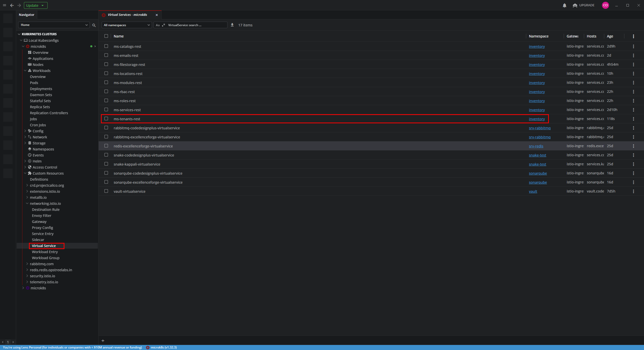Collapse the KUBERNETES CLUSTERS section
Viewport: 644px width, 350px height.
(19, 34)
